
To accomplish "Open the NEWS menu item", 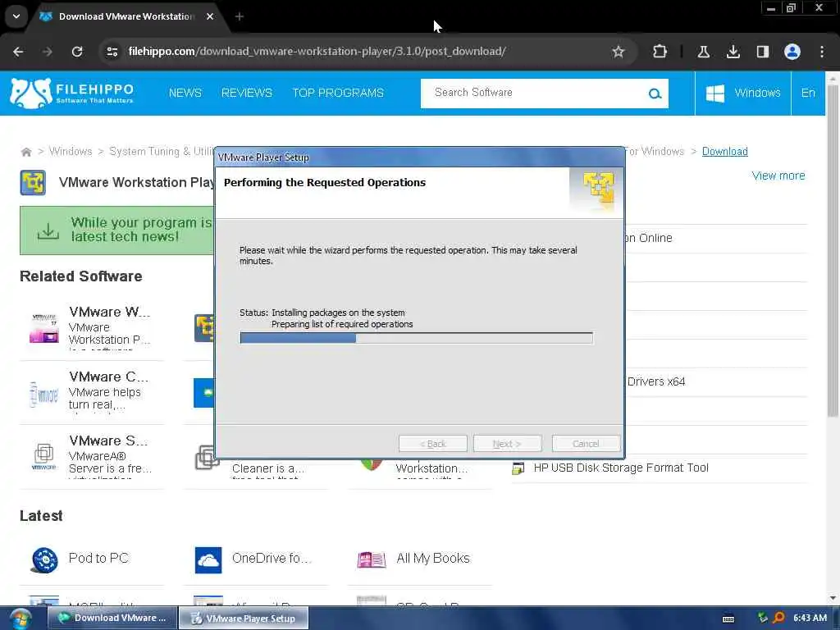I will [x=185, y=93].
